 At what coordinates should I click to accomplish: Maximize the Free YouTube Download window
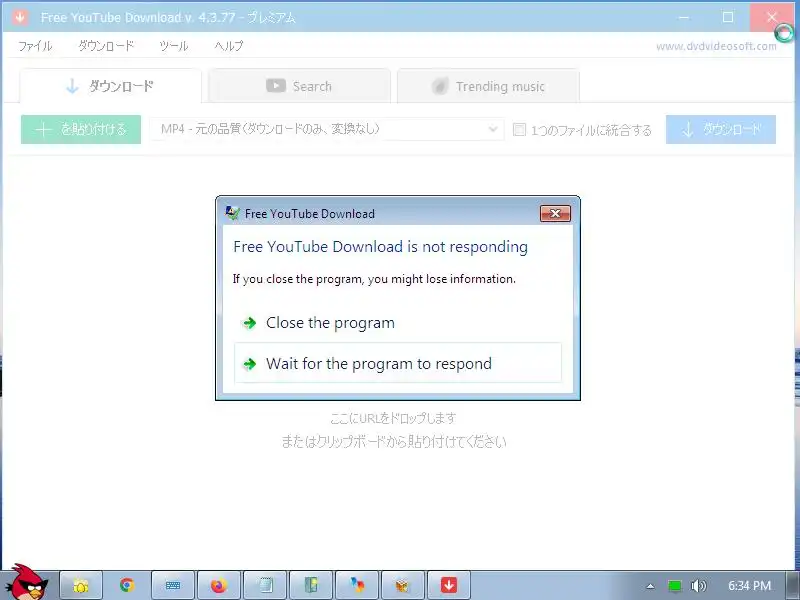tap(728, 17)
